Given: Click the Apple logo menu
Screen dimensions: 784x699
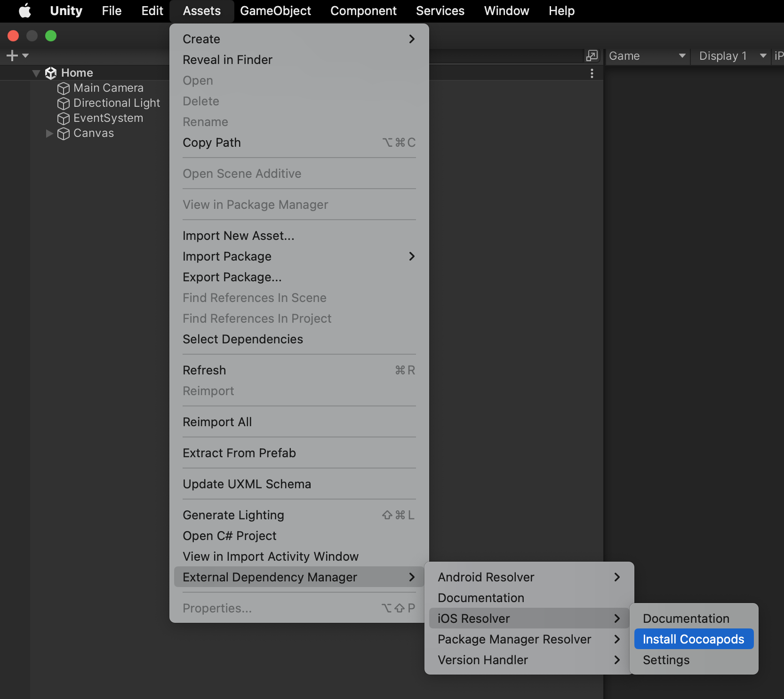Looking at the screenshot, I should point(24,11).
